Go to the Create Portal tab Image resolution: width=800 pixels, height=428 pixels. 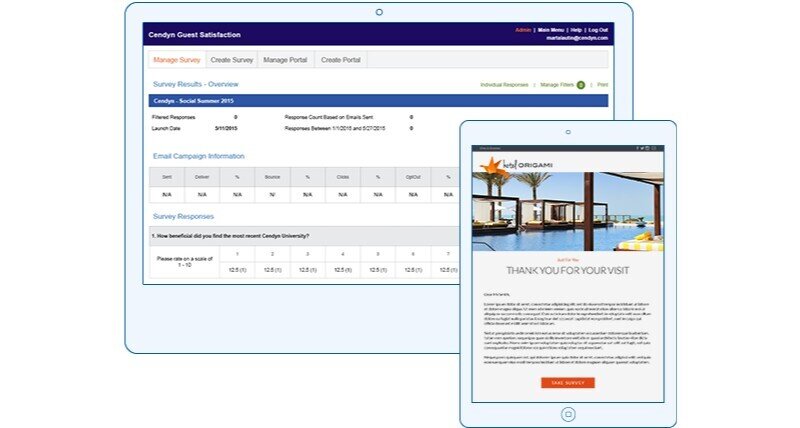(x=340, y=60)
